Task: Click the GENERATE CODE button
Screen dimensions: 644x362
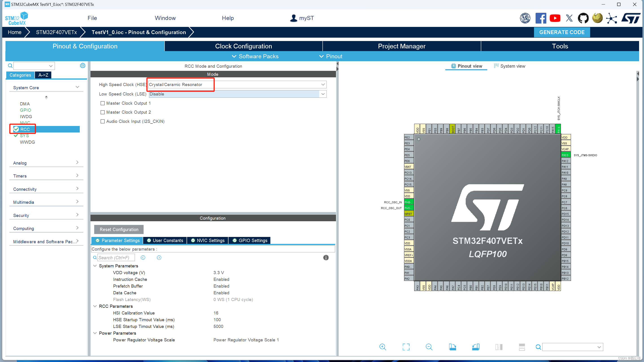Action: click(562, 32)
